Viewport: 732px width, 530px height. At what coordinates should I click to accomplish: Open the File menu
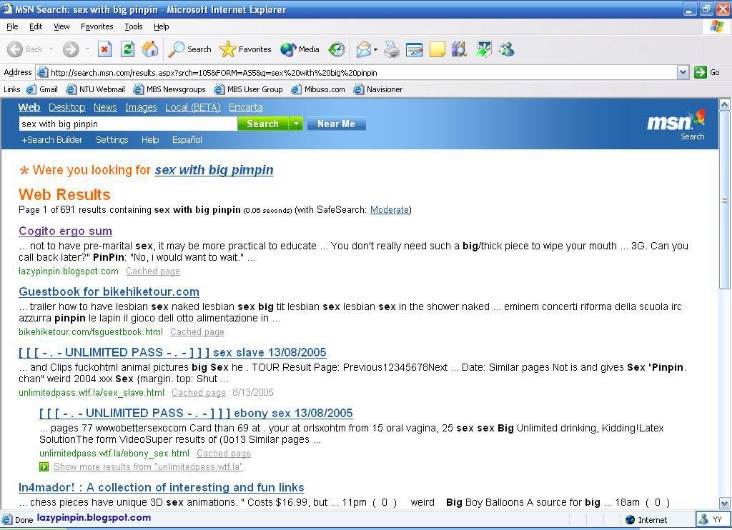[x=12, y=27]
